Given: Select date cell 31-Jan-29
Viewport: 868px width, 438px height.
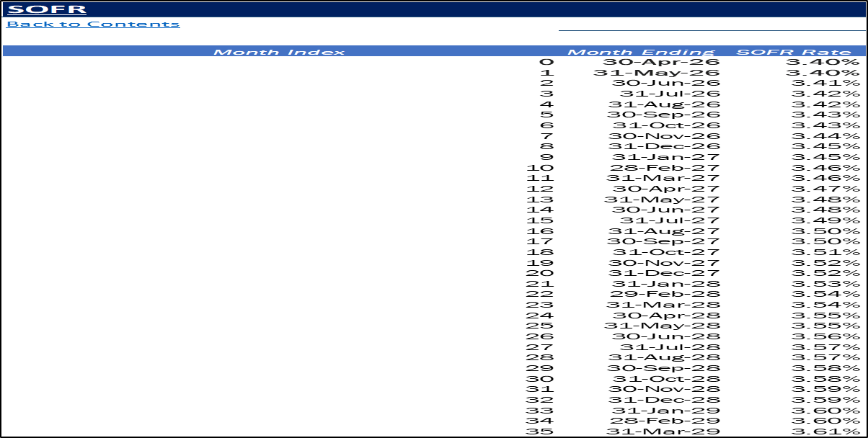Looking at the screenshot, I should (x=666, y=411).
